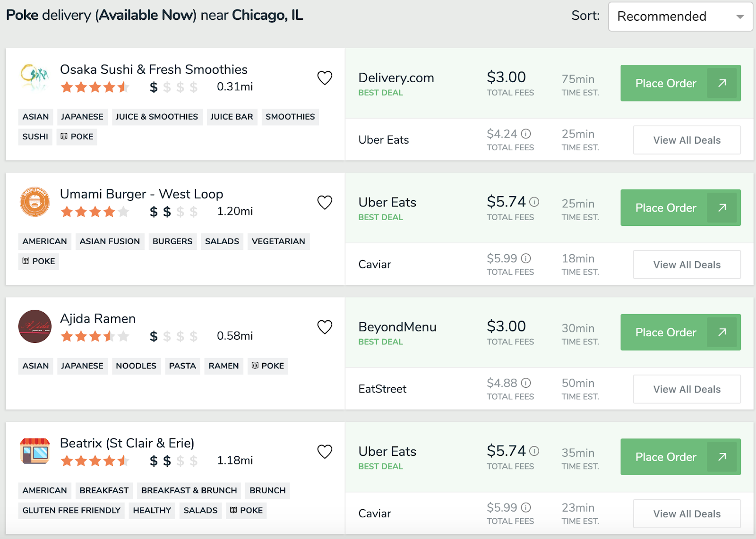Image resolution: width=756 pixels, height=539 pixels.
Task: Open the Sort dropdown showing Recommended
Action: 680,17
